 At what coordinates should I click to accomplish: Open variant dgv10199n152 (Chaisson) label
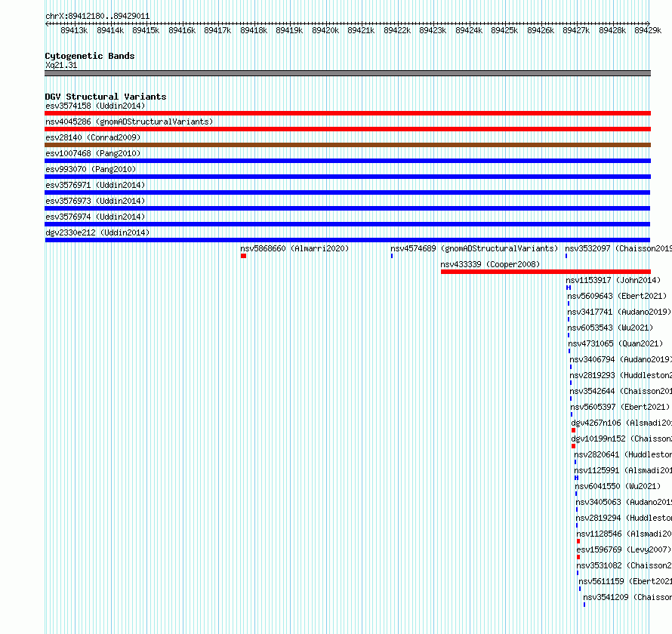click(x=621, y=439)
